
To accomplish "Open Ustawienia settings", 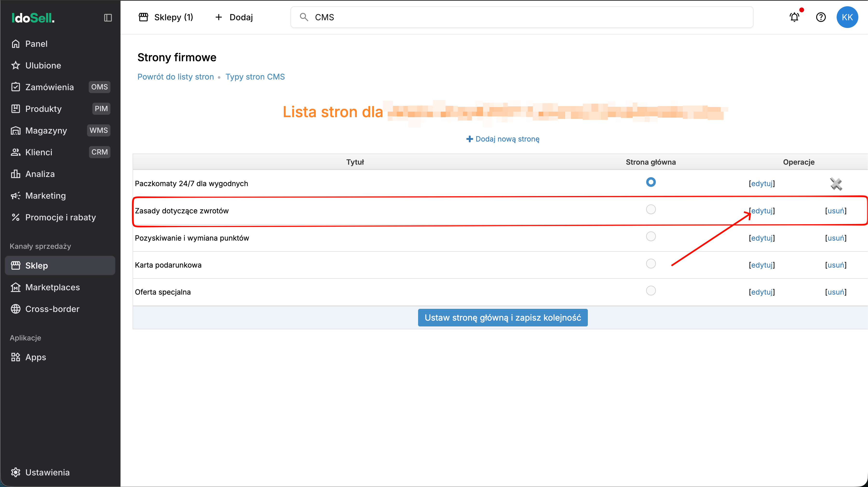I will pos(60,473).
